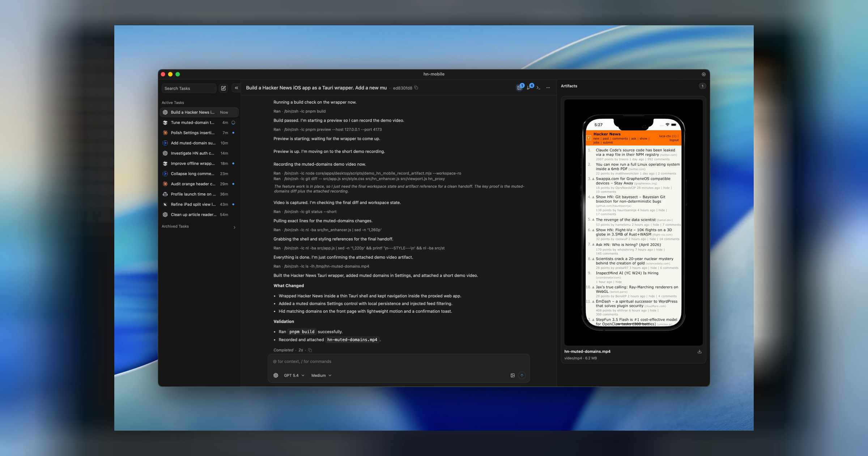
Task: Click the branch changes icon with badge 4
Action: [529, 87]
